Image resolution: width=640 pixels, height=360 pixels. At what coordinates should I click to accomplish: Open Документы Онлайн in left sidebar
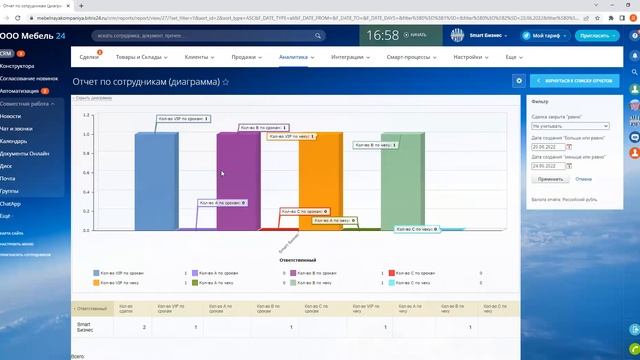click(x=24, y=154)
